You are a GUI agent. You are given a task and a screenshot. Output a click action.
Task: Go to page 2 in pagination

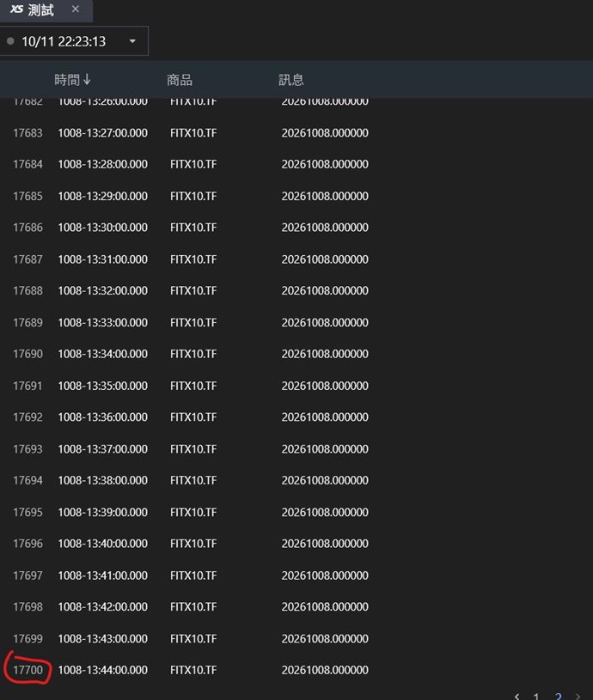coord(558,696)
